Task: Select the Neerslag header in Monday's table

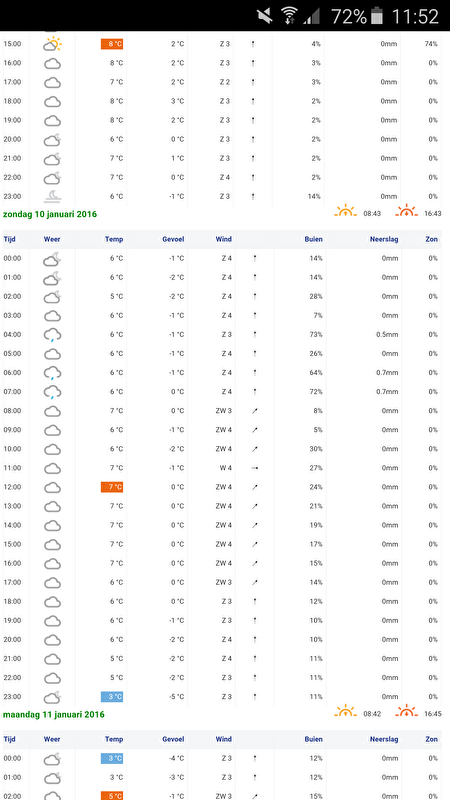Action: (384, 739)
